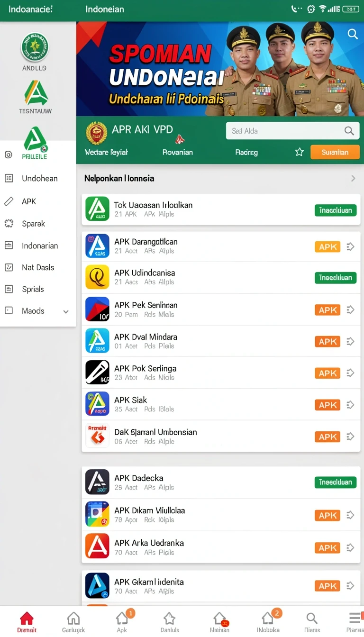The height and width of the screenshot is (637, 364).
Task: Select the Rading header tab
Action: point(246,153)
